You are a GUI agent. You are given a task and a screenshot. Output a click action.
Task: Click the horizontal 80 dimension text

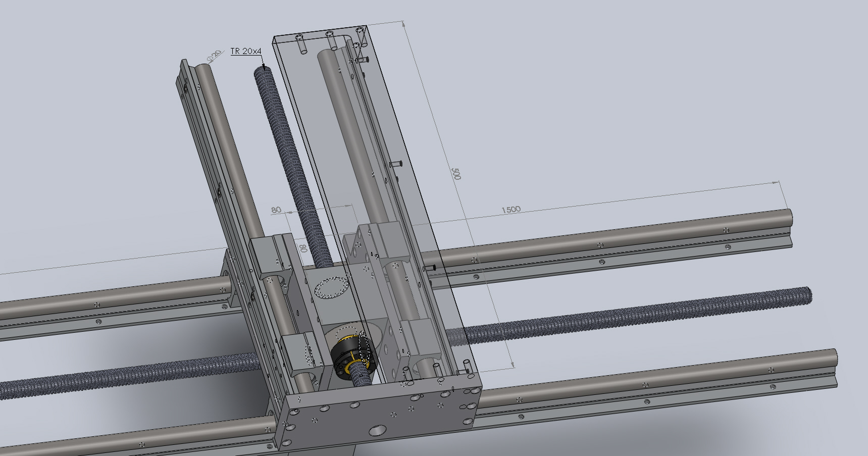coord(276,210)
